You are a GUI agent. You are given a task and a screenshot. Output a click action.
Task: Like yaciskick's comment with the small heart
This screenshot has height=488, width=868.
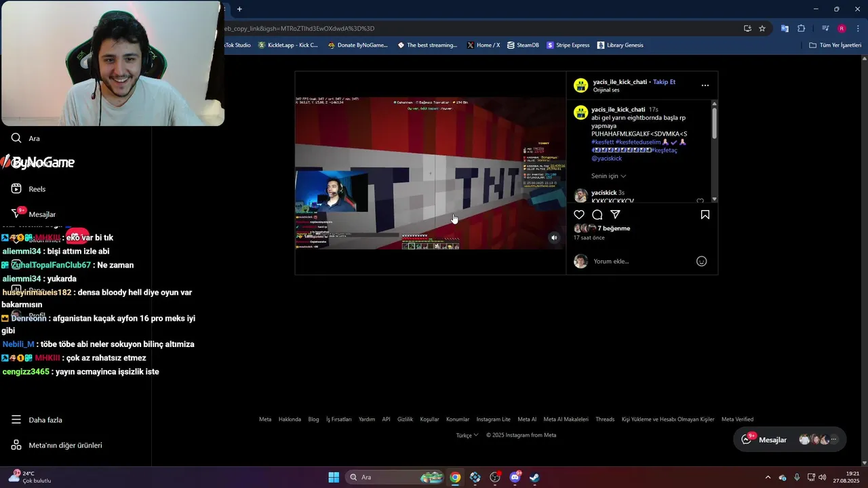701,201
